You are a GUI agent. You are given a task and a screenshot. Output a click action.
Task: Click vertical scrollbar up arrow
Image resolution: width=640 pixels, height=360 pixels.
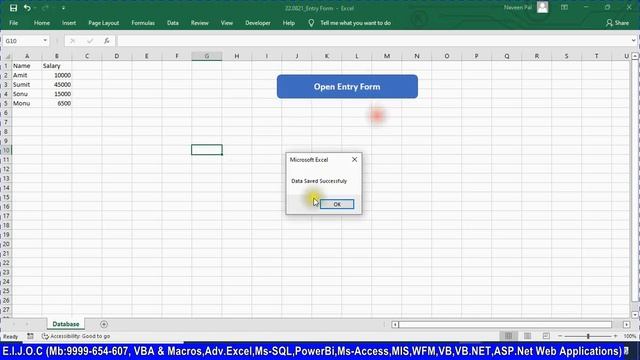pos(635,56)
